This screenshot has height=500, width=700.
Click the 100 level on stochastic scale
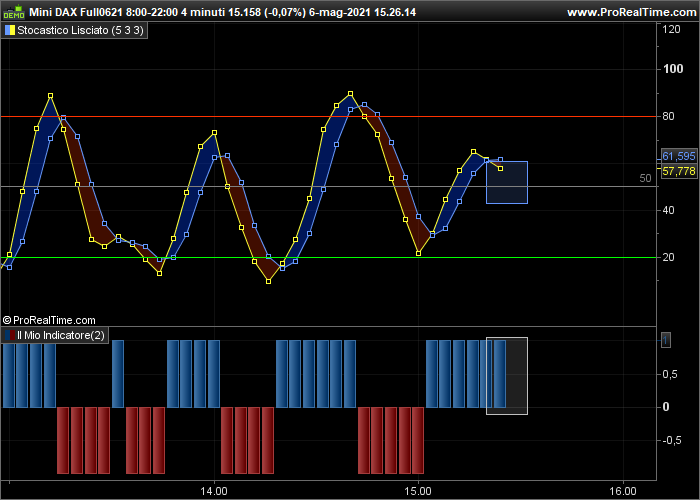(x=673, y=69)
